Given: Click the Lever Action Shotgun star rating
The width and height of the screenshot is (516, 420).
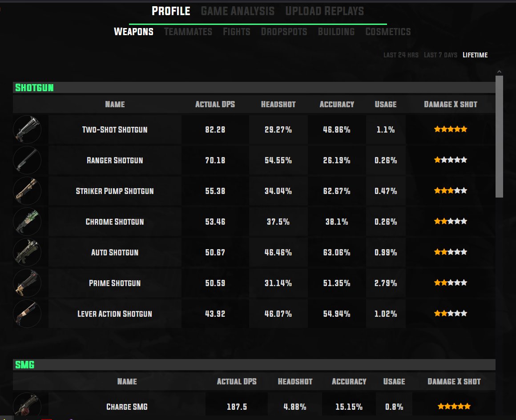Looking at the screenshot, I should 451,313.
